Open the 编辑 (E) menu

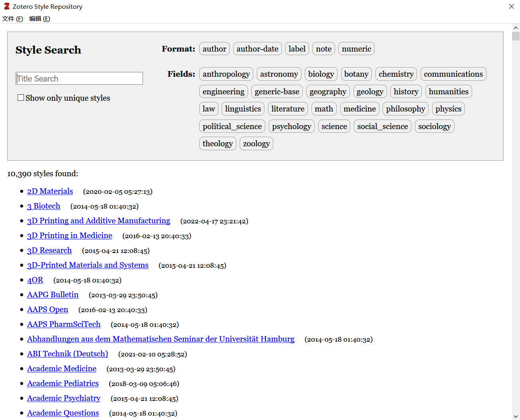[40, 19]
